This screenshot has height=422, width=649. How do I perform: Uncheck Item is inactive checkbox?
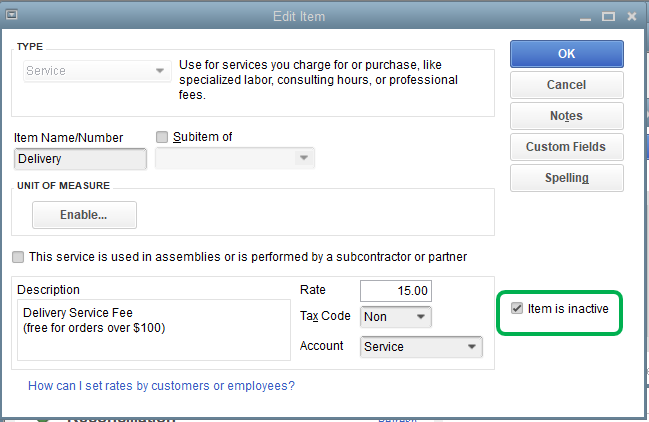[x=517, y=309]
